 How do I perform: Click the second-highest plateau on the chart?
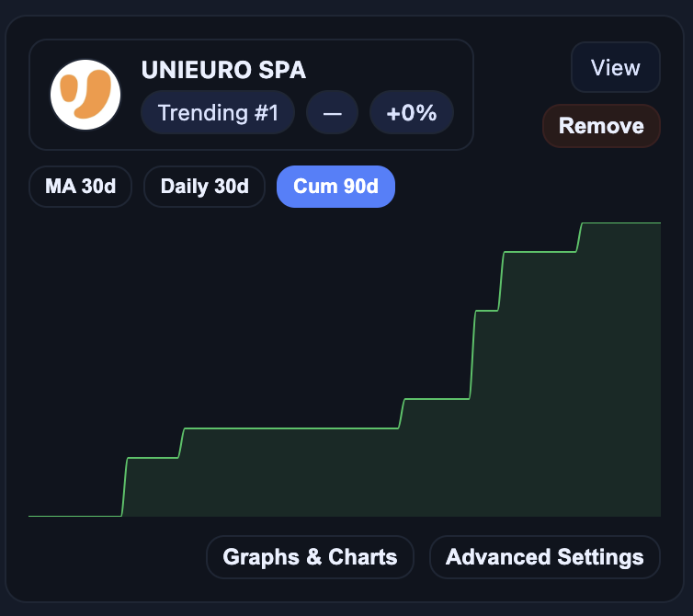[x=540, y=252]
